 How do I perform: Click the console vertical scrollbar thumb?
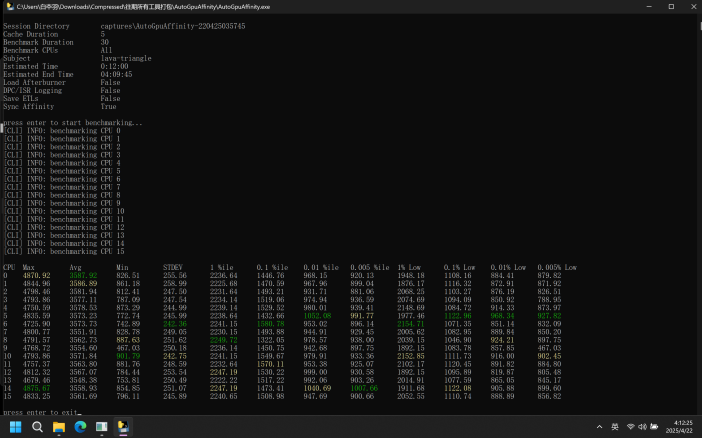pos(700,26)
